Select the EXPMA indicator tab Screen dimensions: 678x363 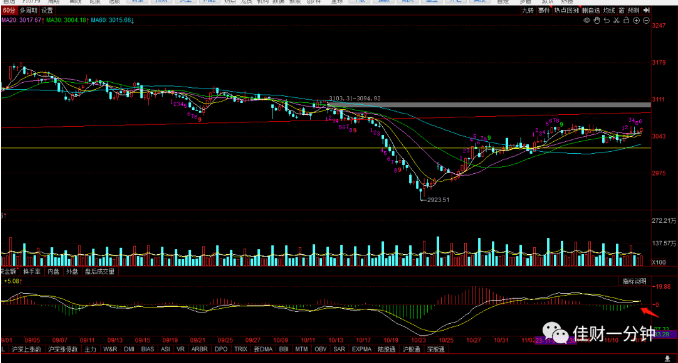[x=362, y=348]
